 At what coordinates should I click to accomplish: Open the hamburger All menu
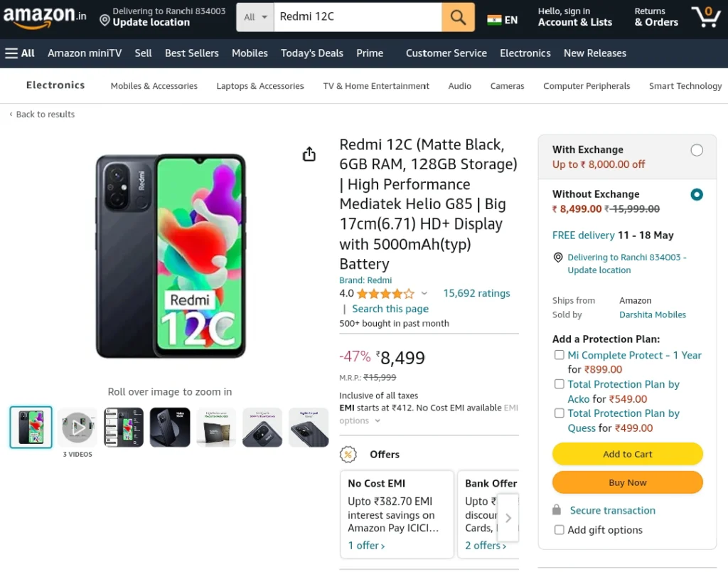pos(20,53)
